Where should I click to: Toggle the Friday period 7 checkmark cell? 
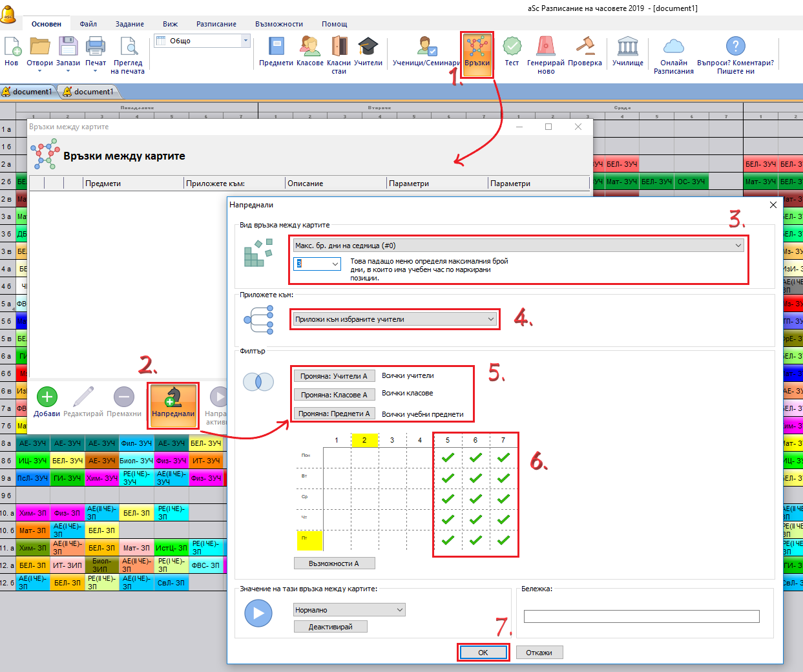pyautogui.click(x=503, y=540)
